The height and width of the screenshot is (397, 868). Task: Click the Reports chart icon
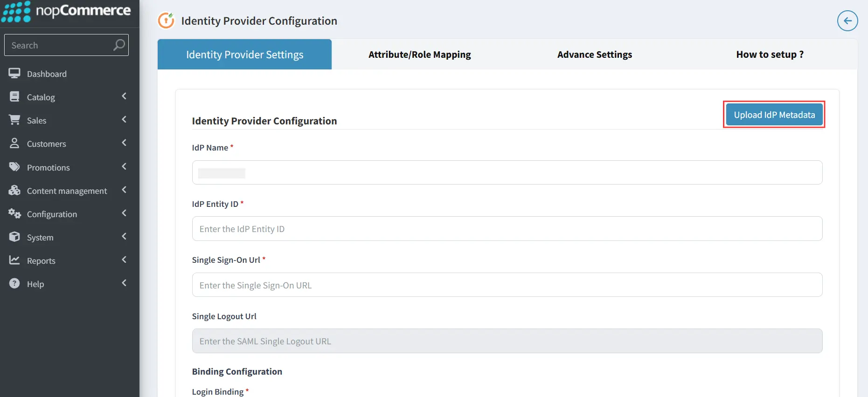(x=14, y=260)
